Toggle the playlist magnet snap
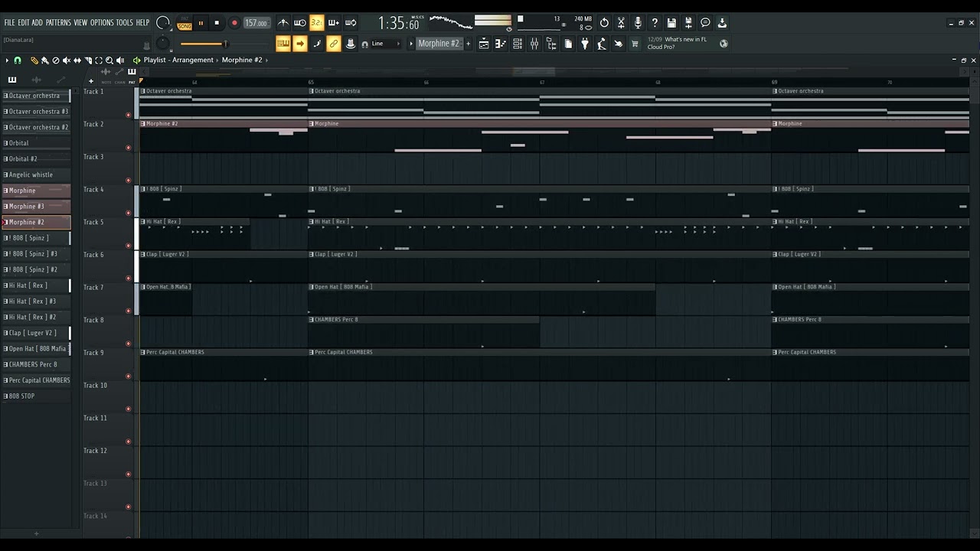 (x=18, y=60)
